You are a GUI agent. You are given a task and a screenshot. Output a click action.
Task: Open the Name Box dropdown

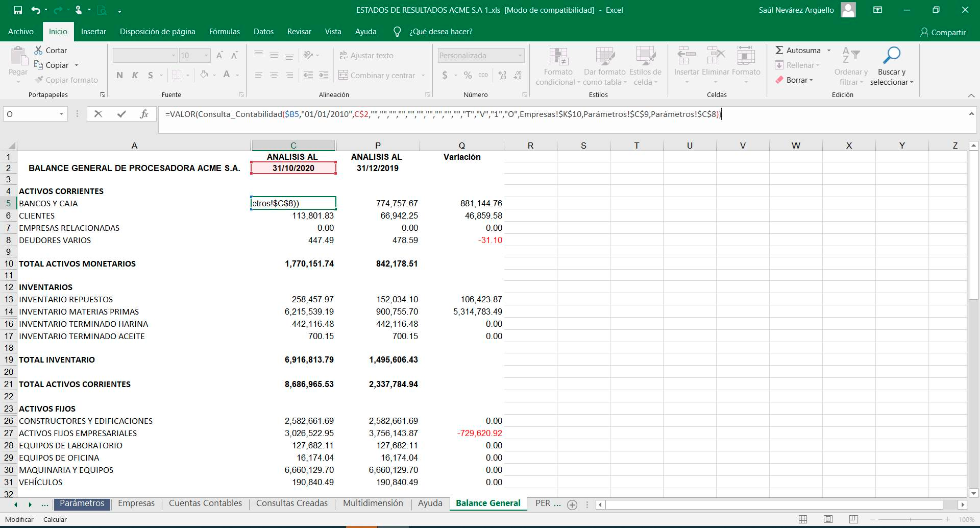(62, 114)
